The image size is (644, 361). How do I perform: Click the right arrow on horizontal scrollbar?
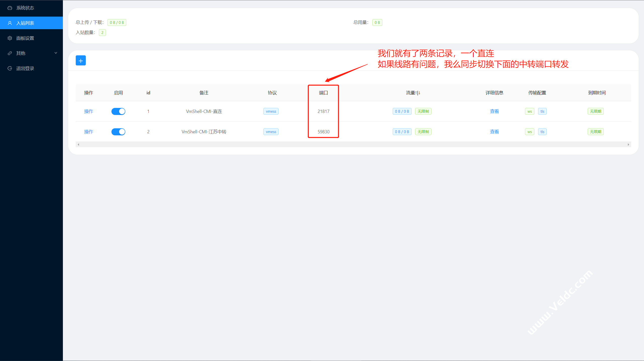(628, 144)
